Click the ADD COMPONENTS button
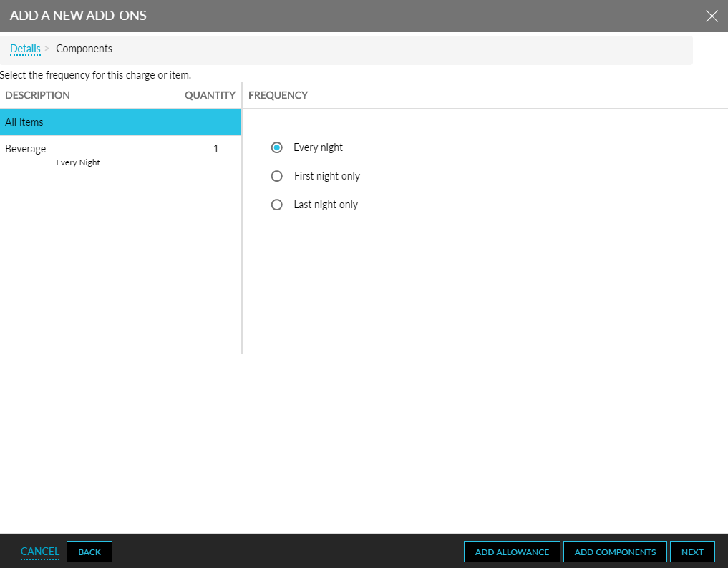 pos(614,552)
